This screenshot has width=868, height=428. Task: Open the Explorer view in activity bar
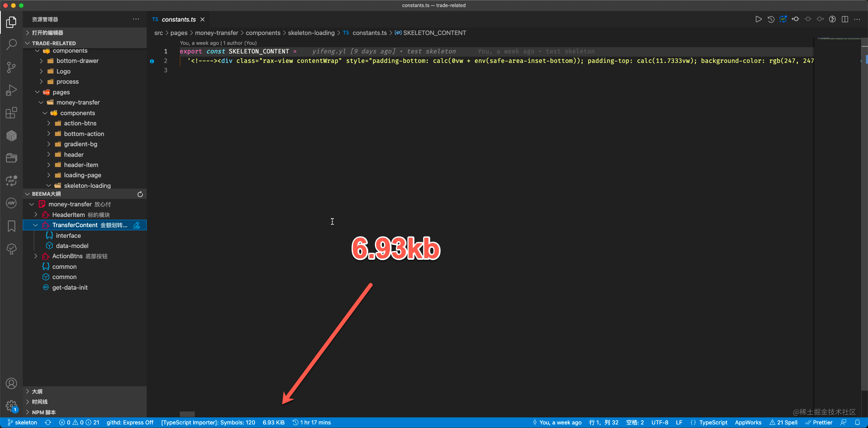pyautogui.click(x=11, y=22)
